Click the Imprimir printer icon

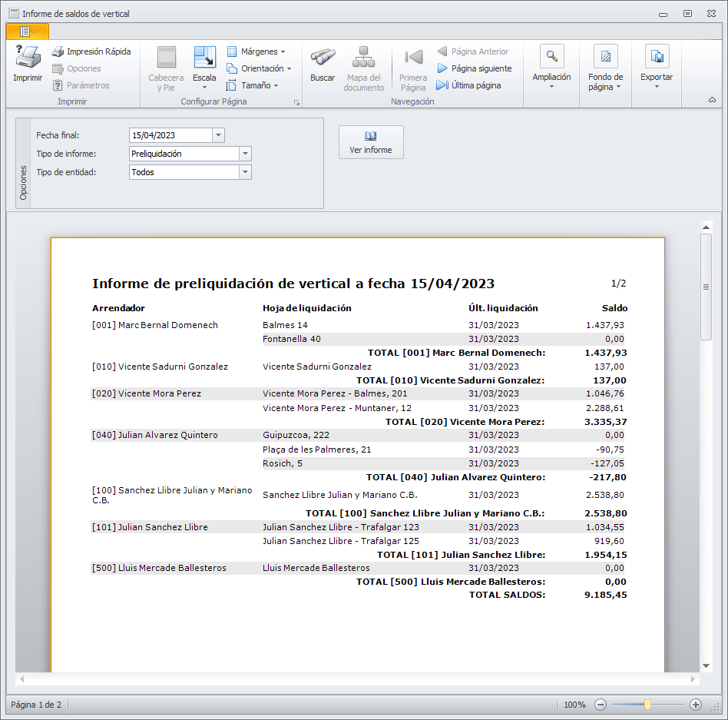coord(28,57)
